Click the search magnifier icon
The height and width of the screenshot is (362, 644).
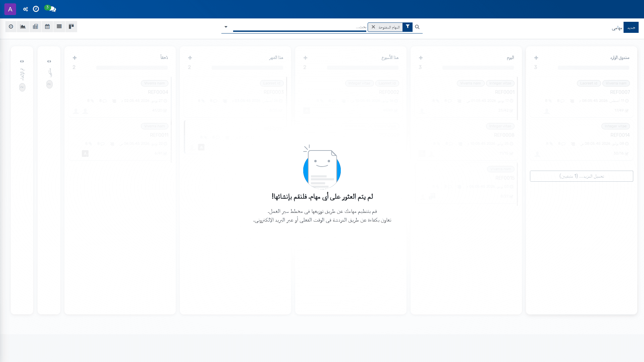tap(417, 27)
